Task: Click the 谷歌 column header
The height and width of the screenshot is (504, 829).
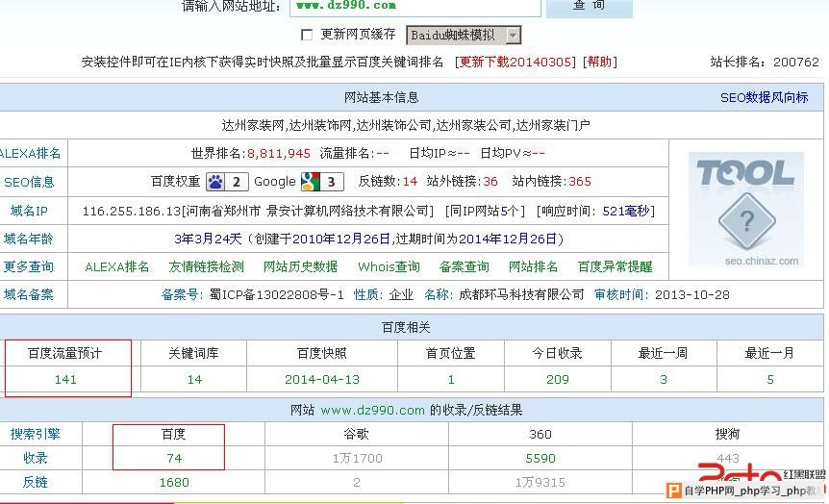Action: (x=356, y=434)
